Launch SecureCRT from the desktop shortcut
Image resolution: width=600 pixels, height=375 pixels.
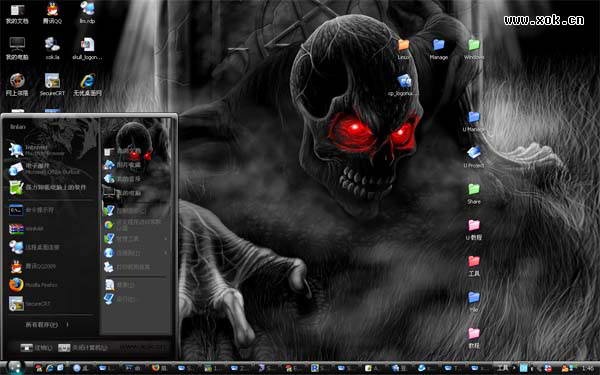[52, 85]
